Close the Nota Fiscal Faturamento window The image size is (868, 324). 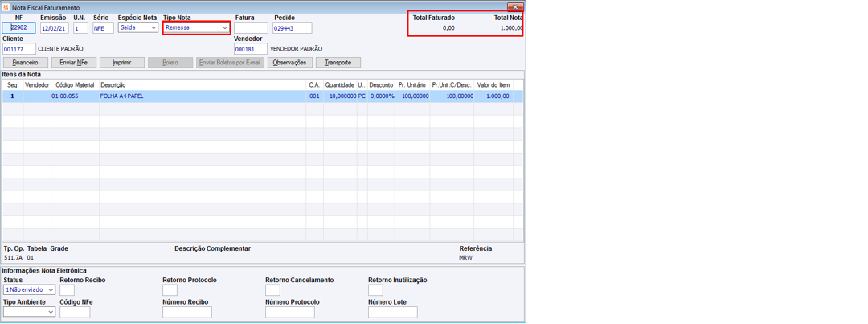[515, 6]
